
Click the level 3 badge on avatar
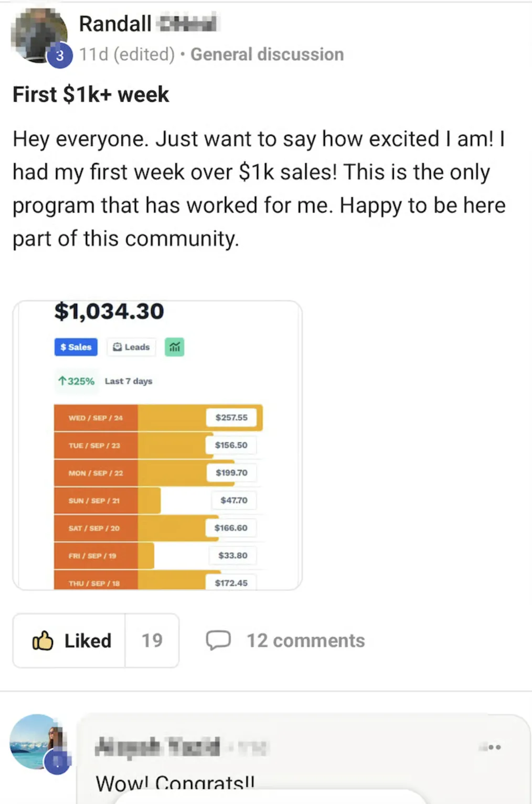coord(60,56)
